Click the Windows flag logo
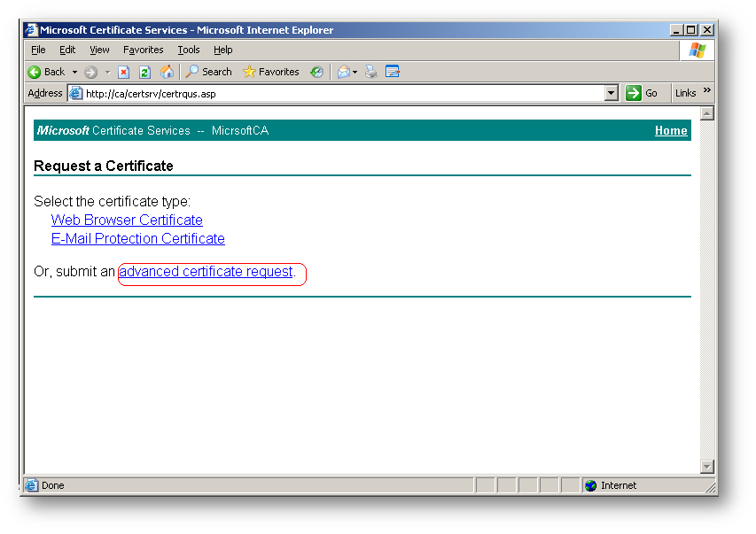Image resolution: width=756 pixels, height=534 pixels. (698, 50)
